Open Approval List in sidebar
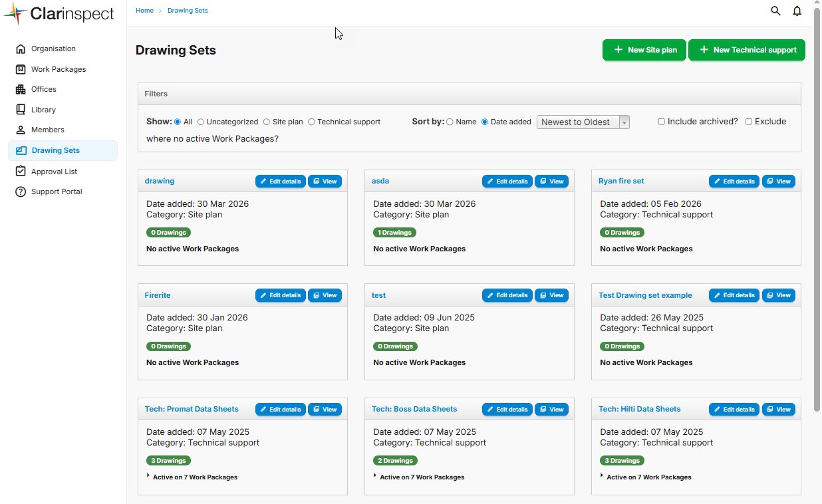 [x=54, y=172]
